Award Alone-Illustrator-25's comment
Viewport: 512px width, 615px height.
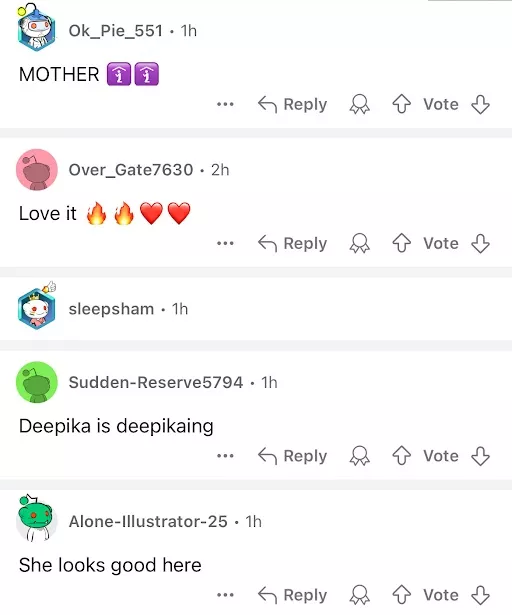click(359, 595)
